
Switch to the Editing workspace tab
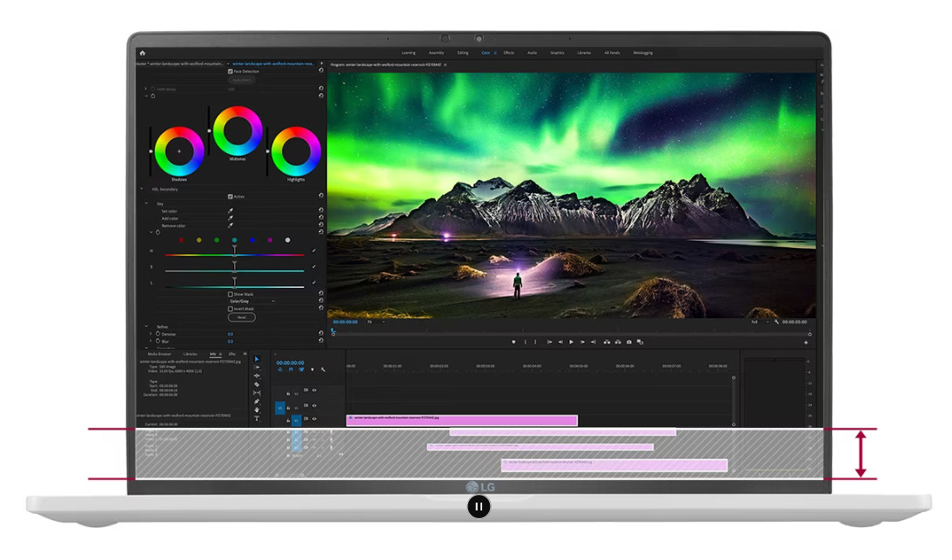(x=463, y=52)
